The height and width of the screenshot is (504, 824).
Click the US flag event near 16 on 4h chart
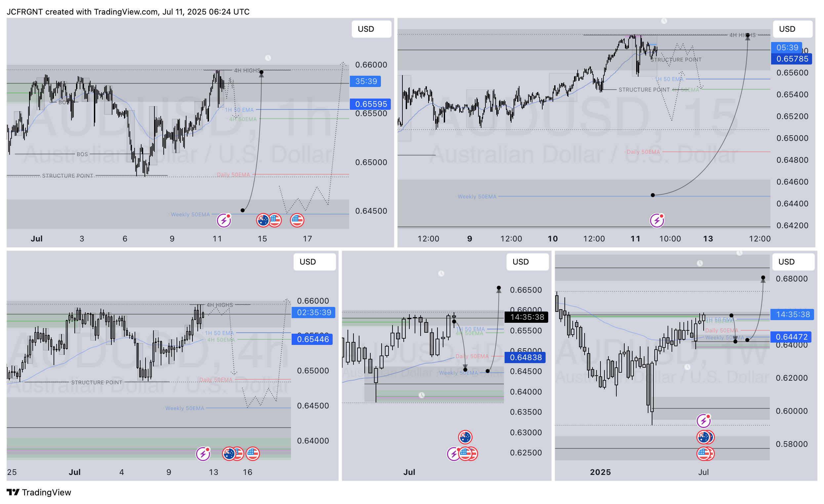click(x=253, y=454)
